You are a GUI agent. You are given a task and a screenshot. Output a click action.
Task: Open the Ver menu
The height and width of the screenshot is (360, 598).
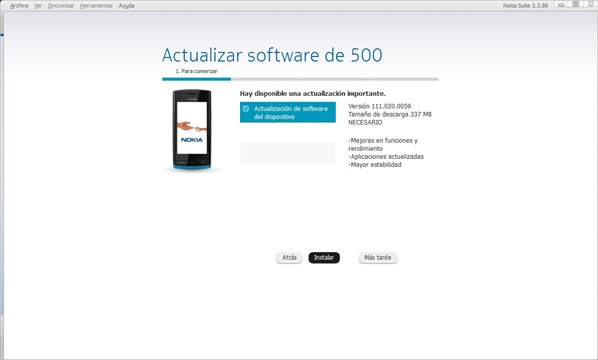tap(38, 6)
